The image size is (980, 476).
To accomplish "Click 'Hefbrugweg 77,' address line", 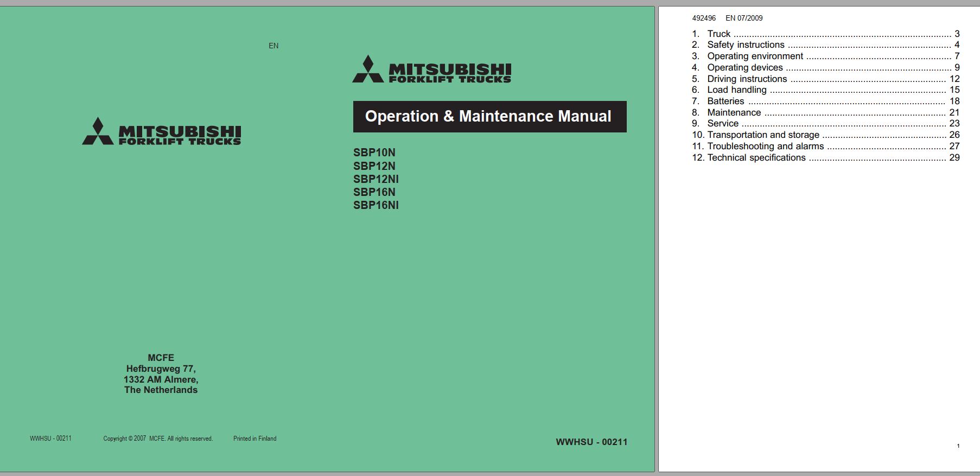I will pyautogui.click(x=161, y=369).
